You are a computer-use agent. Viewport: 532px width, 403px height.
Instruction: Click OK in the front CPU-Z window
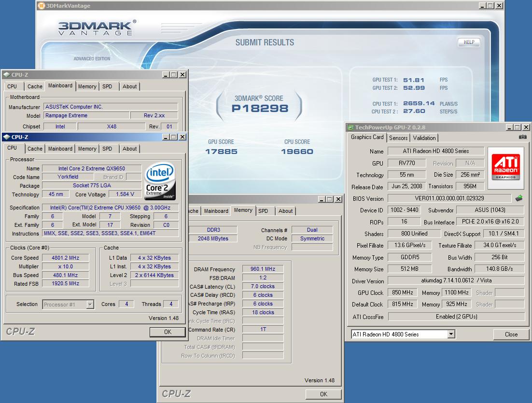[x=168, y=332]
